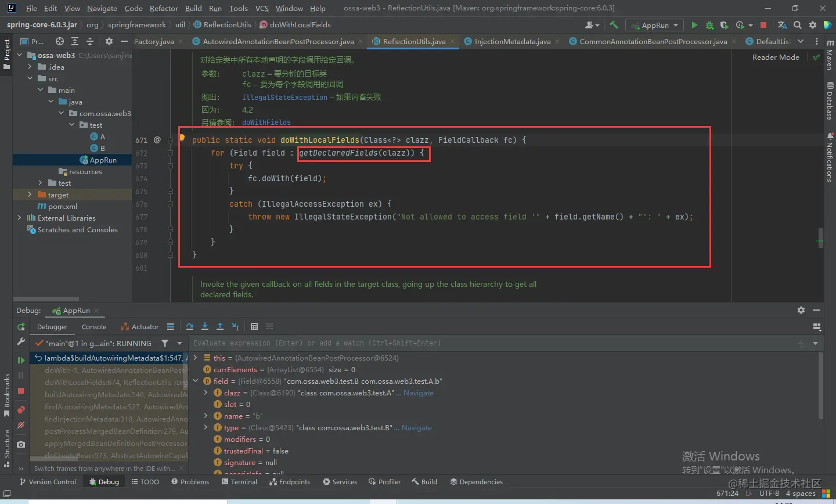Open Version Control tool window
Image resolution: width=836 pixels, height=504 pixels.
point(48,482)
